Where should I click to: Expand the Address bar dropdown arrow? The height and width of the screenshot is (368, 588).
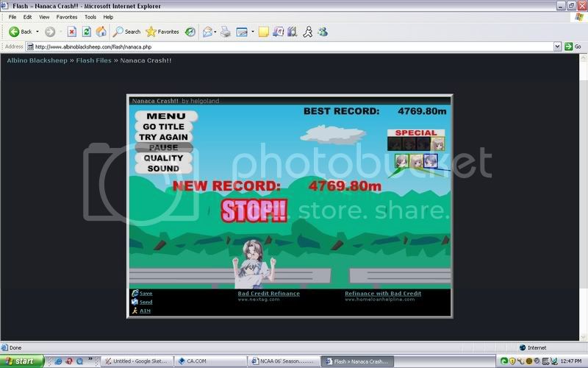point(557,46)
